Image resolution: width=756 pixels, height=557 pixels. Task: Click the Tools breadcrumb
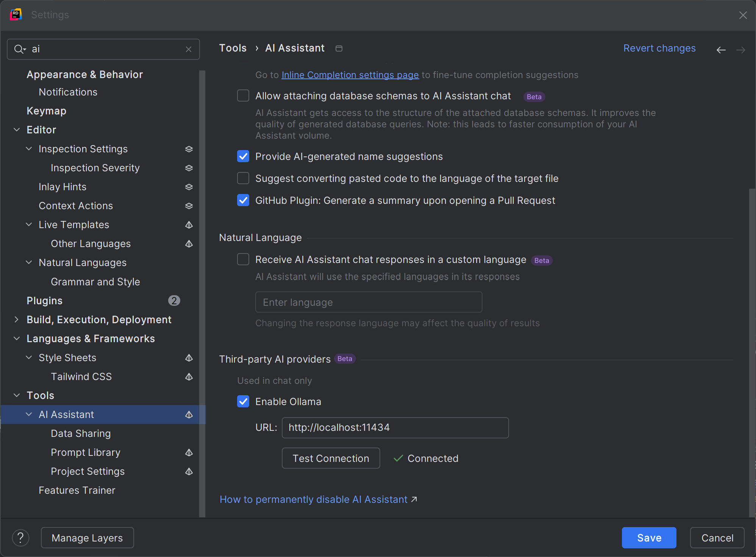coord(233,48)
